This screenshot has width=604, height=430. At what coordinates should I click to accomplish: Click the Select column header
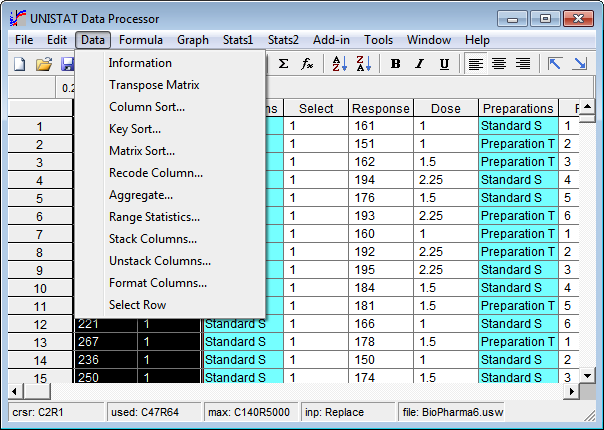316,108
